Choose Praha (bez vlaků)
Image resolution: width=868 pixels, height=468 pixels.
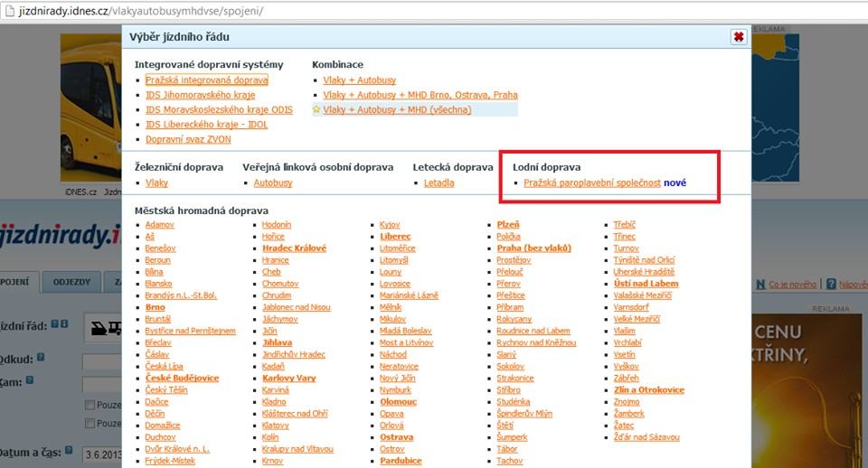click(533, 248)
